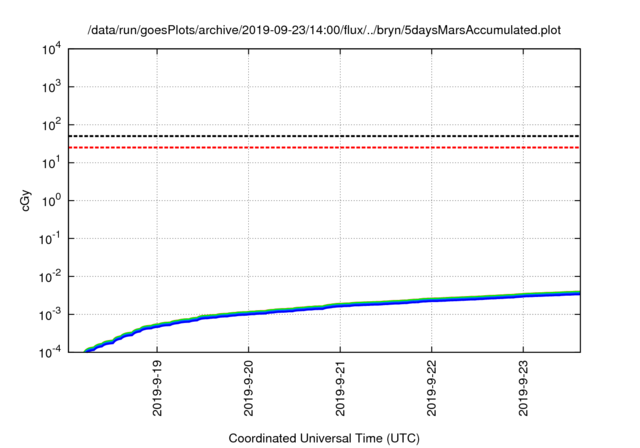Click the 2019-9-23 date label
Viewport: 640px width, 448px height.
(x=523, y=388)
